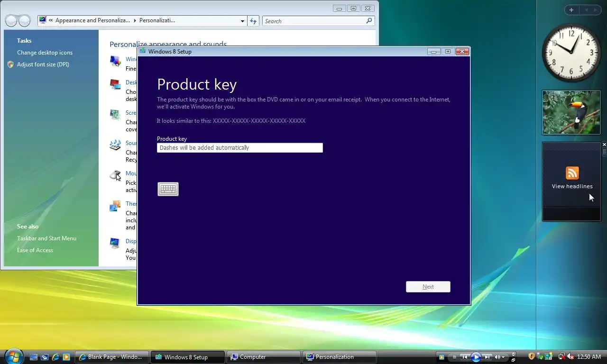Open Adjust font size (DPI) link

[43, 64]
